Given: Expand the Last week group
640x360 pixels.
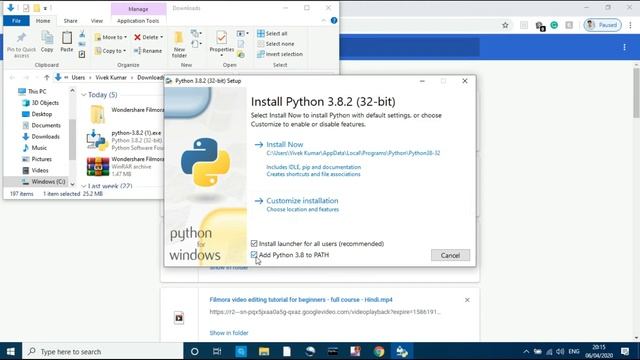Looking at the screenshot, I should point(84,186).
